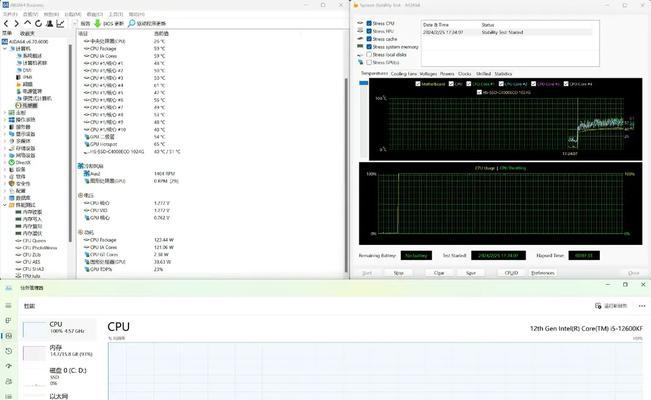Select the 传感器 sensor item
The image size is (651, 400).
(x=27, y=106)
